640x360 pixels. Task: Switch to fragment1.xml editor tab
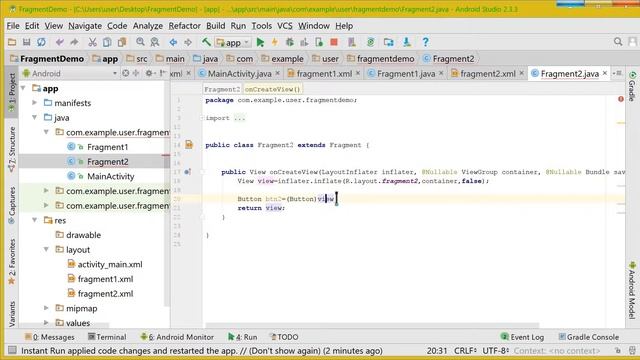pyautogui.click(x=324, y=73)
